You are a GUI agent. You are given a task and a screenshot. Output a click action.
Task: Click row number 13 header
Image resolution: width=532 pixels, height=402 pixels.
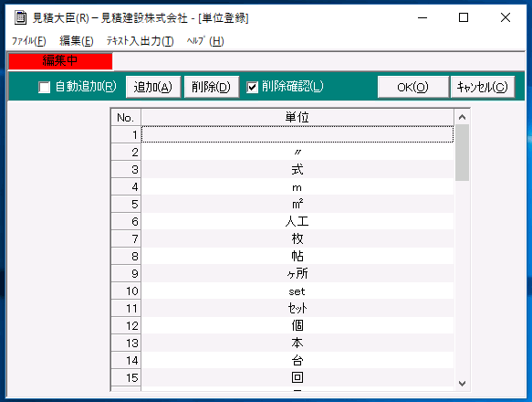[x=126, y=343]
